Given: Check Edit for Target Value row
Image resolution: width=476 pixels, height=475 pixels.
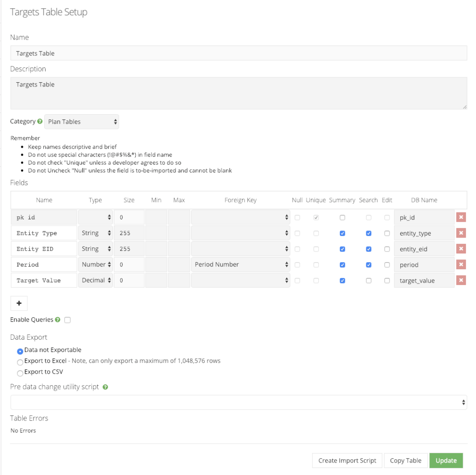Looking at the screenshot, I should (387, 281).
